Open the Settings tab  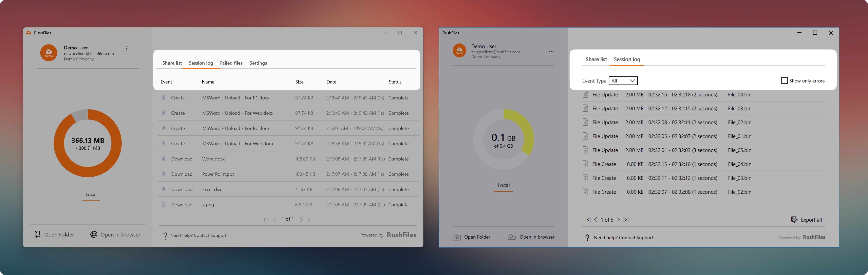point(258,63)
